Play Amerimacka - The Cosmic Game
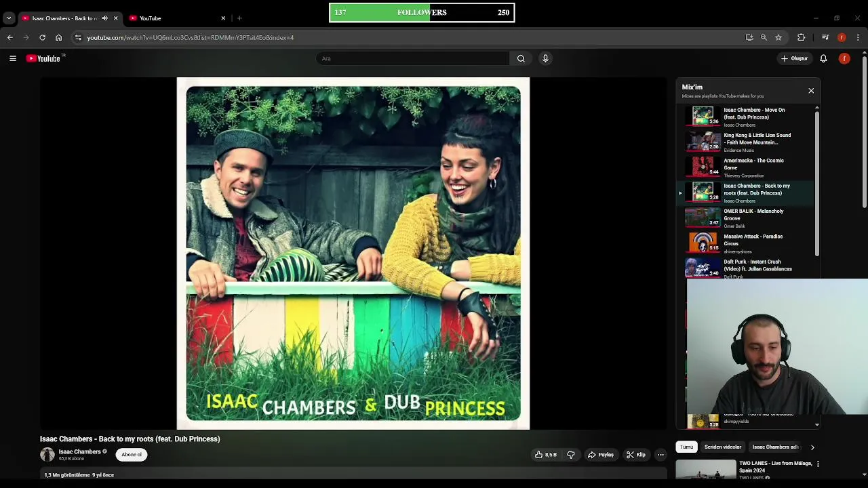 pyautogui.click(x=746, y=167)
